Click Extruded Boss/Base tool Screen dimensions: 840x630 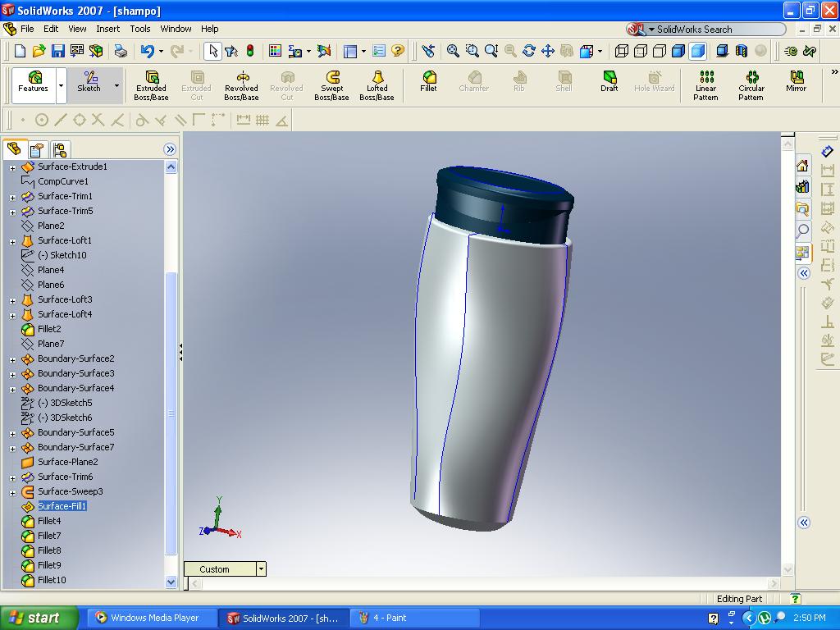coord(151,85)
